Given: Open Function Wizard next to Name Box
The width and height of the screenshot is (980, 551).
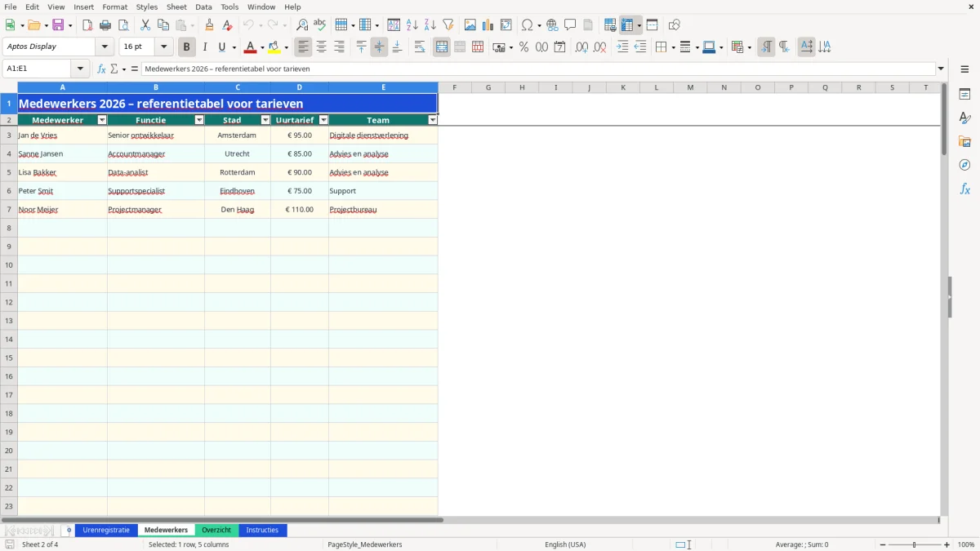Looking at the screenshot, I should (x=101, y=69).
